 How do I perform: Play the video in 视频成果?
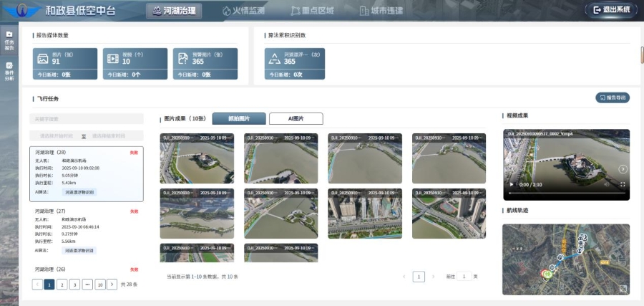click(510, 185)
